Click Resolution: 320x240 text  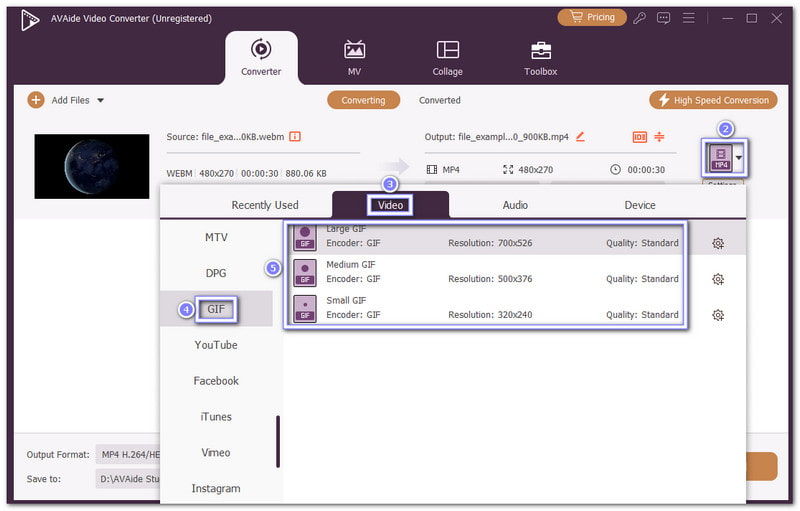(x=490, y=315)
